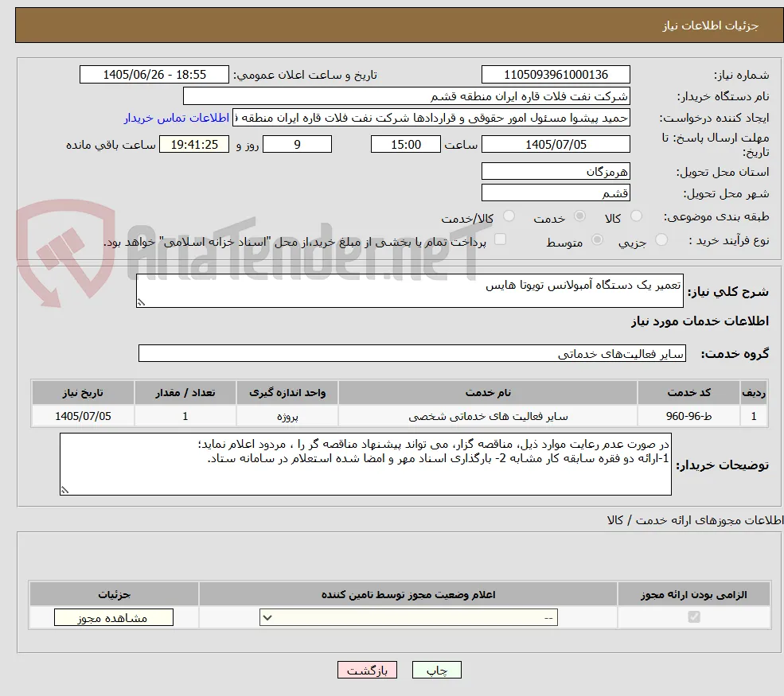Click the request creator field
784x696 pixels.
click(x=431, y=118)
